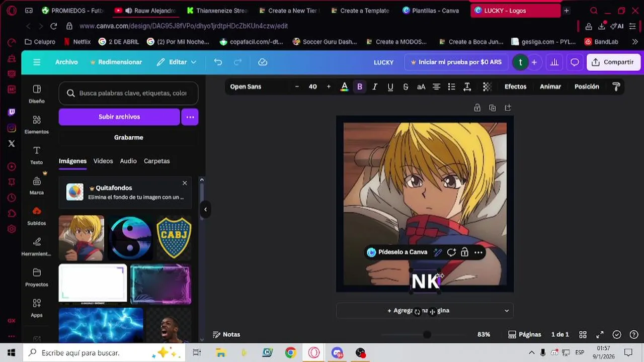Select the CABJ shield uploaded image
This screenshot has width=644, height=362.
[x=174, y=238]
